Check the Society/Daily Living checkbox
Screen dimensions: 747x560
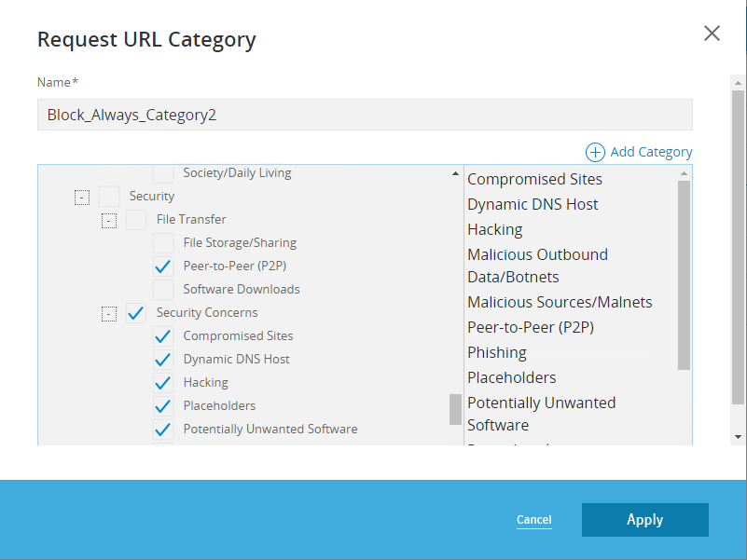click(163, 173)
